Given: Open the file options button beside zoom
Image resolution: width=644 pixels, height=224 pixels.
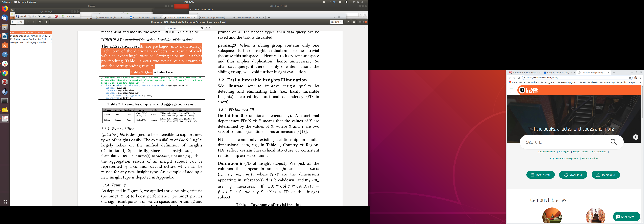Looking at the screenshot, I should 348,22.
